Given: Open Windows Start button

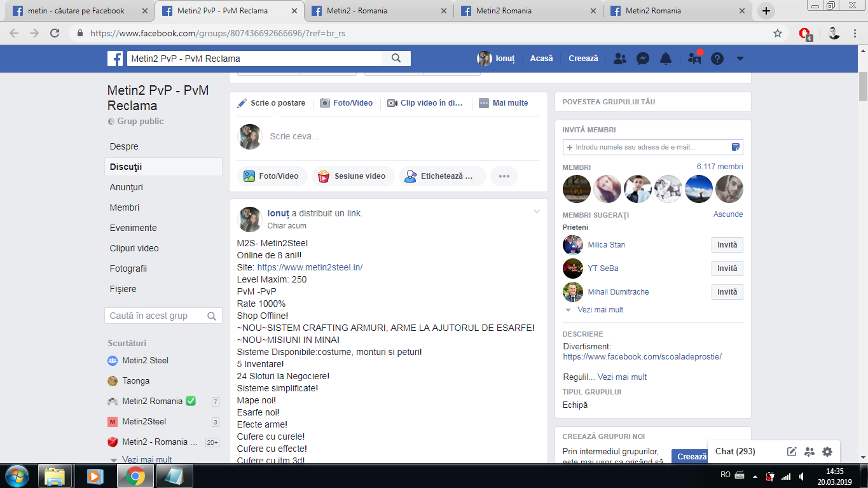Looking at the screenshot, I should tap(17, 476).
